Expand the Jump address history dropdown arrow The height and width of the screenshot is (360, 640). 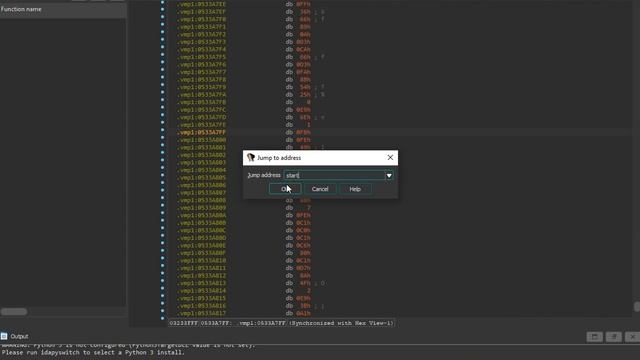[x=389, y=176]
